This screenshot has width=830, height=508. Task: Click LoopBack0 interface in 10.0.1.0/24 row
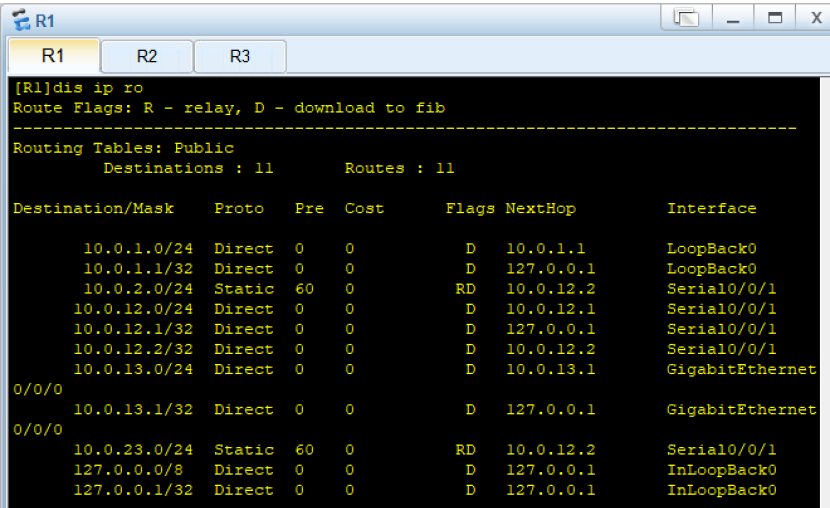(x=711, y=249)
